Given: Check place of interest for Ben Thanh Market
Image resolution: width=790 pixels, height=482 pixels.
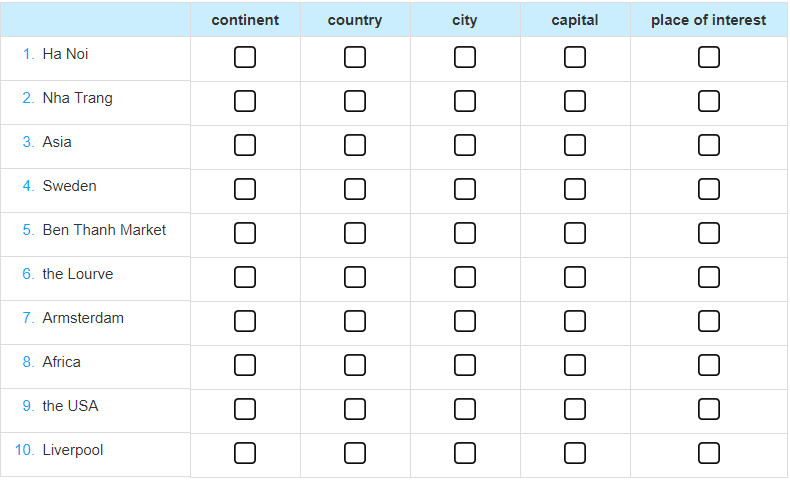Looking at the screenshot, I should click(709, 233).
